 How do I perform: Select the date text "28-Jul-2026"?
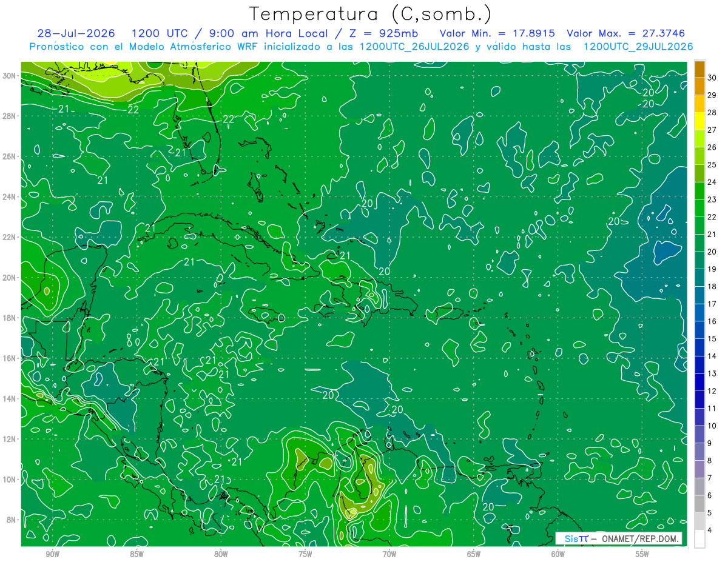75,33
